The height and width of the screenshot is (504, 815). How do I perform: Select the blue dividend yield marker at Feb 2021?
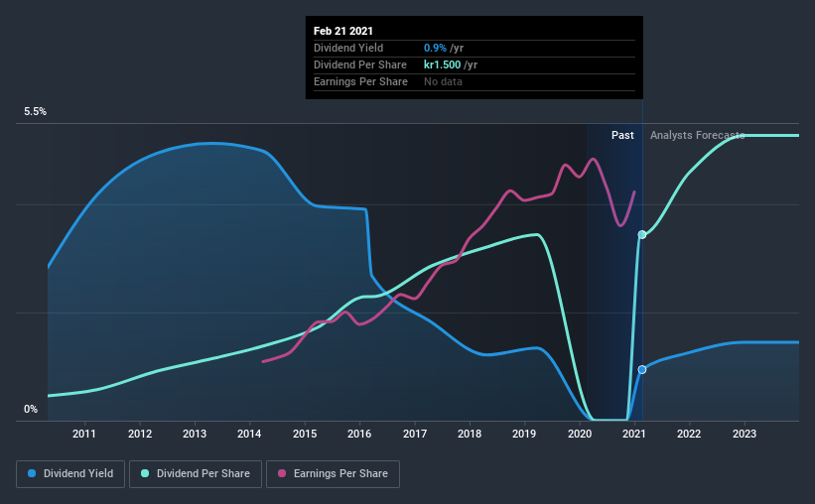642,369
